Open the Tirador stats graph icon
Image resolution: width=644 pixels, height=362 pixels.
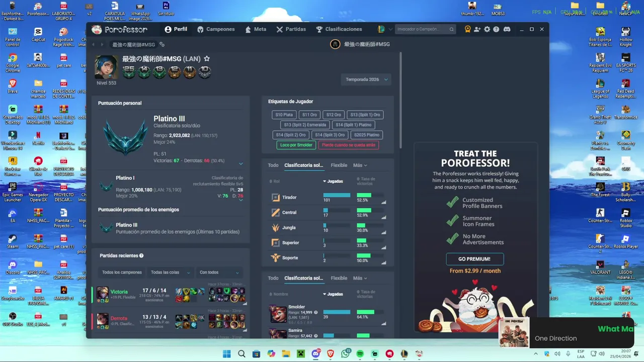tap(384, 202)
